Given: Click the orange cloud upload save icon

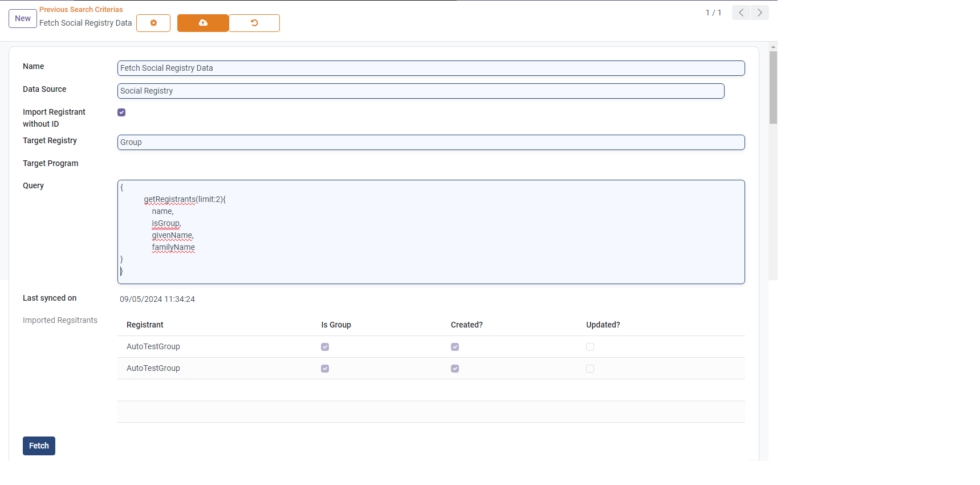Looking at the screenshot, I should pos(203,23).
